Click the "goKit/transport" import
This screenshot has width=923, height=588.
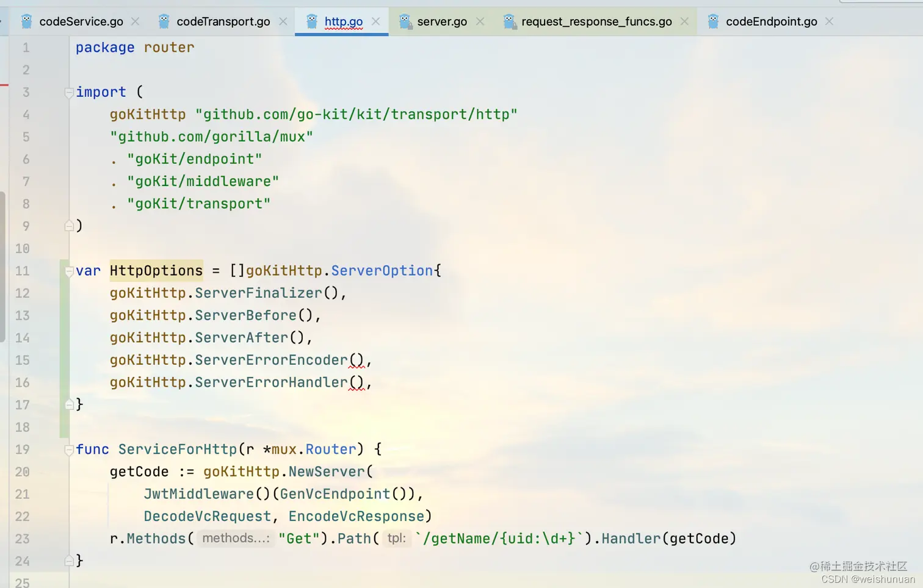pyautogui.click(x=199, y=204)
